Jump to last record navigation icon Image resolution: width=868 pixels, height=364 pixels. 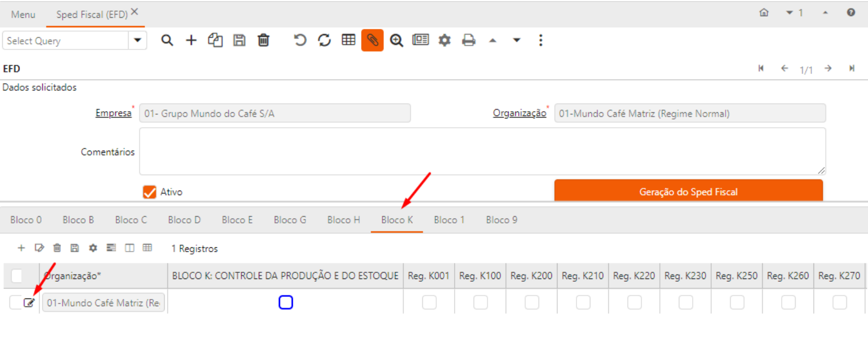[x=851, y=68]
